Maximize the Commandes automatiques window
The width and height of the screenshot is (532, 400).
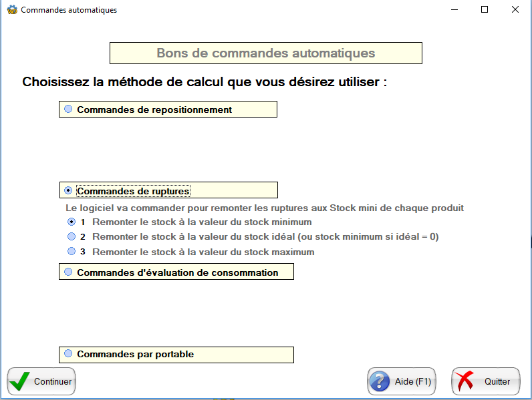[485, 10]
